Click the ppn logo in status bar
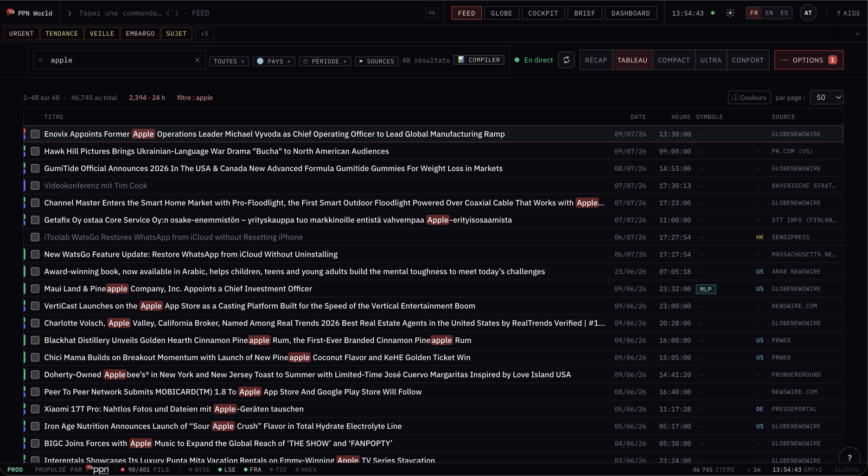 98,469
